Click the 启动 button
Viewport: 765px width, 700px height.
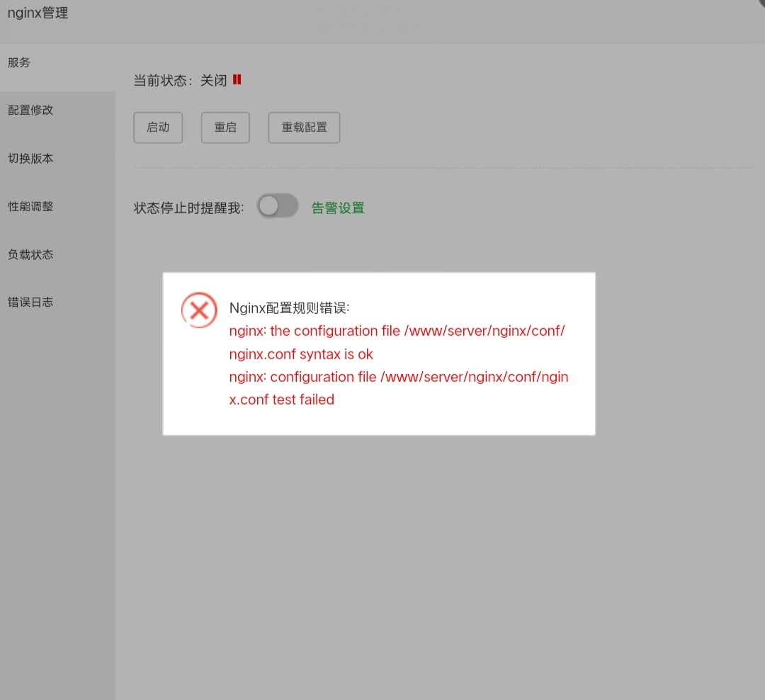(x=158, y=128)
